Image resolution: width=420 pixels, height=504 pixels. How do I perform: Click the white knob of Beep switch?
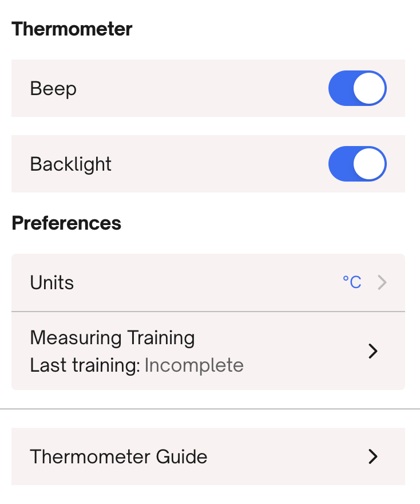[x=369, y=89]
